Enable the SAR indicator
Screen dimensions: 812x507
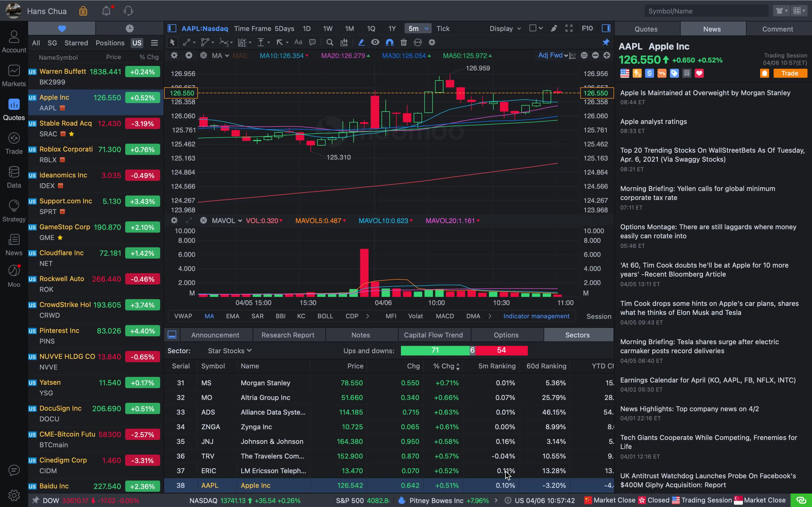(257, 316)
